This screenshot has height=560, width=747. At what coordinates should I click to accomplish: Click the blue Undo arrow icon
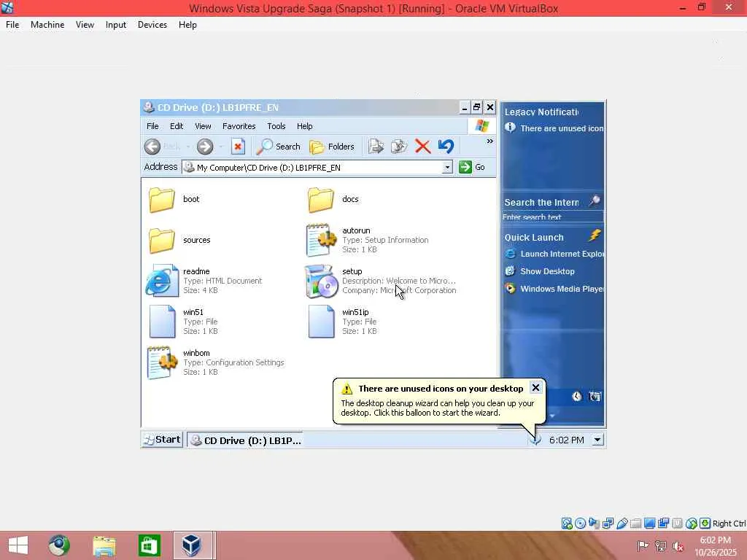pyautogui.click(x=446, y=147)
